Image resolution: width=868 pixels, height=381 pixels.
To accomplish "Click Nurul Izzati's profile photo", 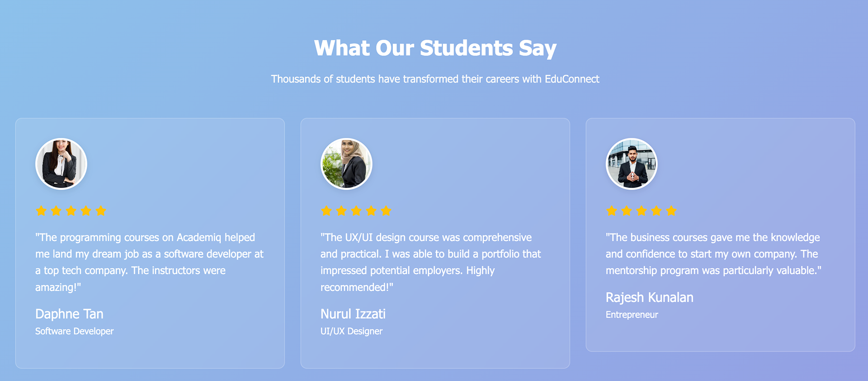I will coord(346,164).
